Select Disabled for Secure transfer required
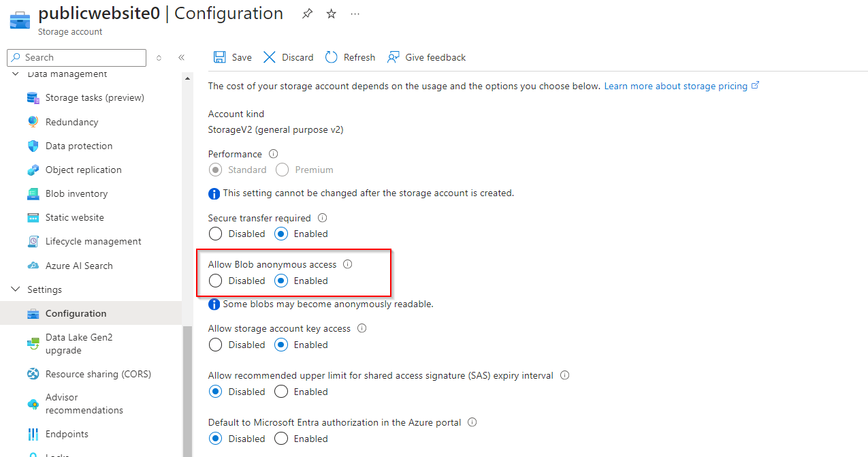The image size is (868, 457). click(x=216, y=234)
